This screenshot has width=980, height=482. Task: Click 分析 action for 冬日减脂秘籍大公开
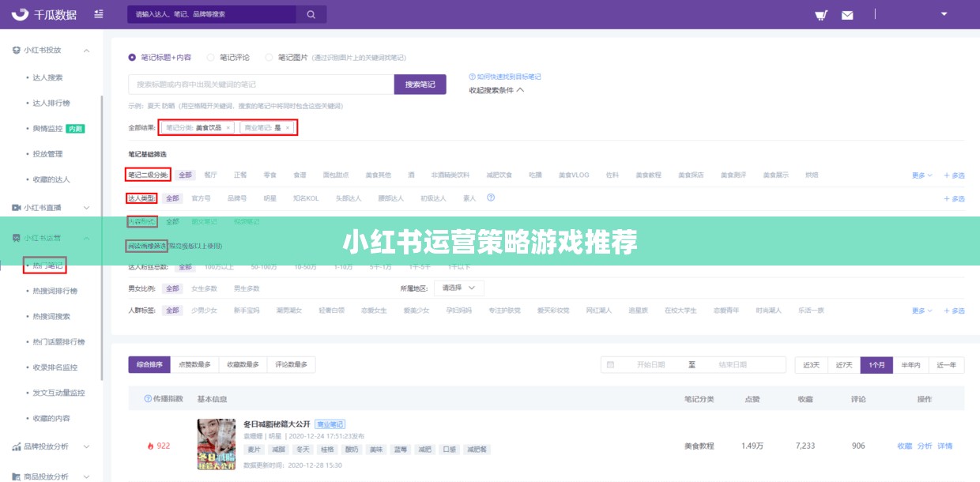(x=925, y=446)
